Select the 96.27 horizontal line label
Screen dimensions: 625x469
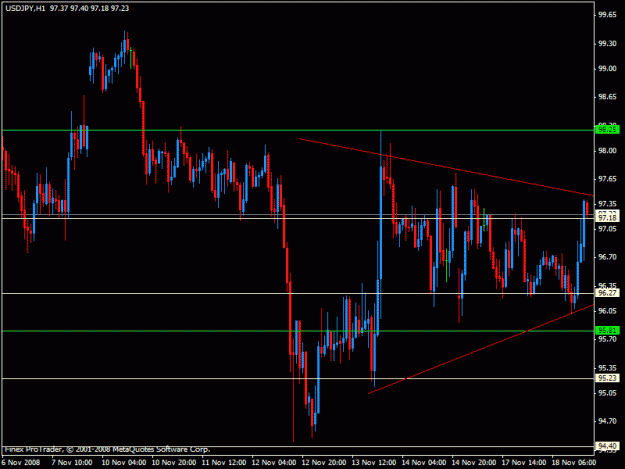pyautogui.click(x=607, y=293)
